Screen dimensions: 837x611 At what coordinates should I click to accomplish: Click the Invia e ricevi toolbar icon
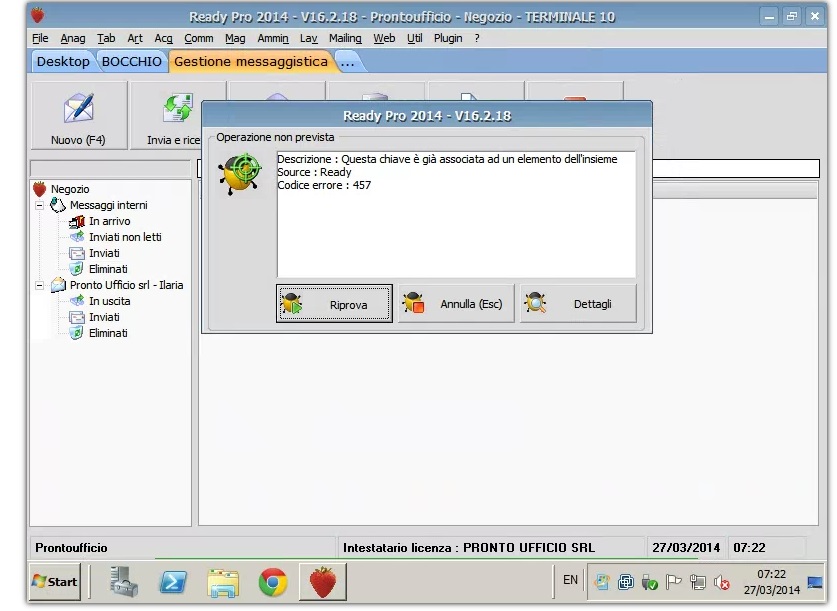click(178, 108)
